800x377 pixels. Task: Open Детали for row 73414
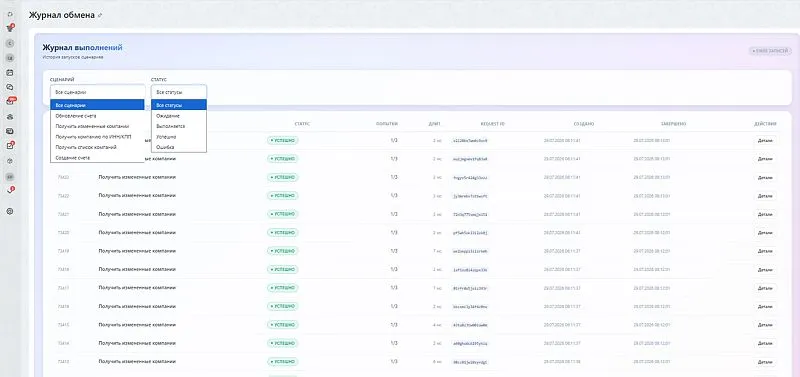click(765, 343)
